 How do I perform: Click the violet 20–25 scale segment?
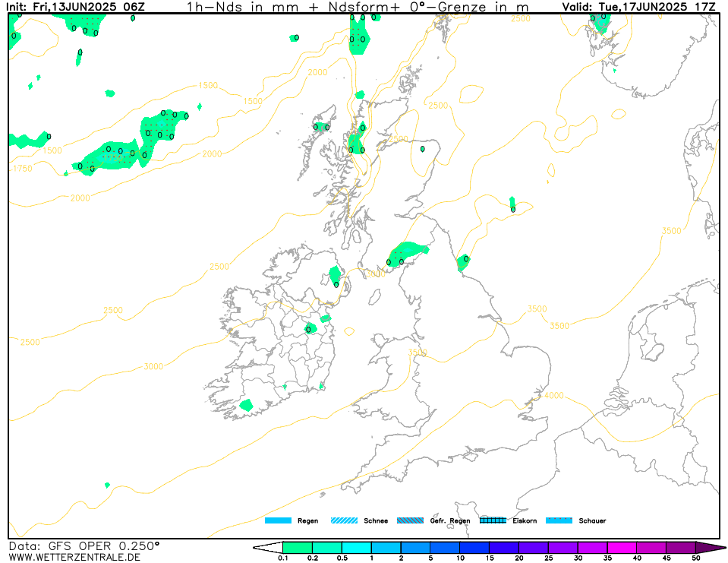(x=534, y=548)
